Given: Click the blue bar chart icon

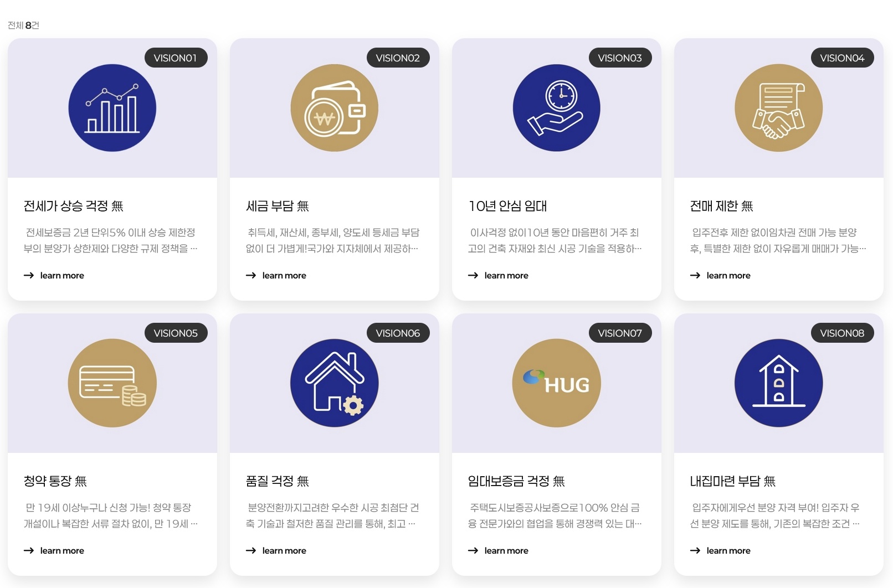Looking at the screenshot, I should click(x=112, y=108).
